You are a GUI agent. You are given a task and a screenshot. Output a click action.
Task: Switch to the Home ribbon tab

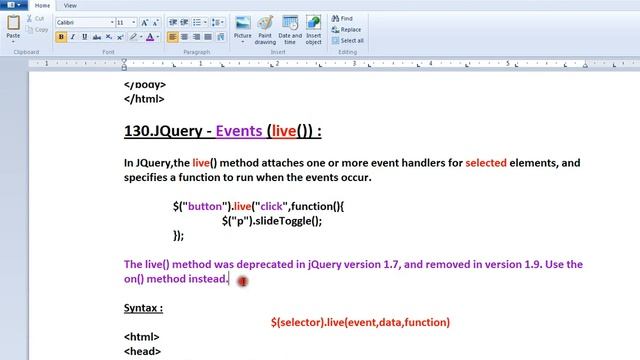(x=42, y=5)
